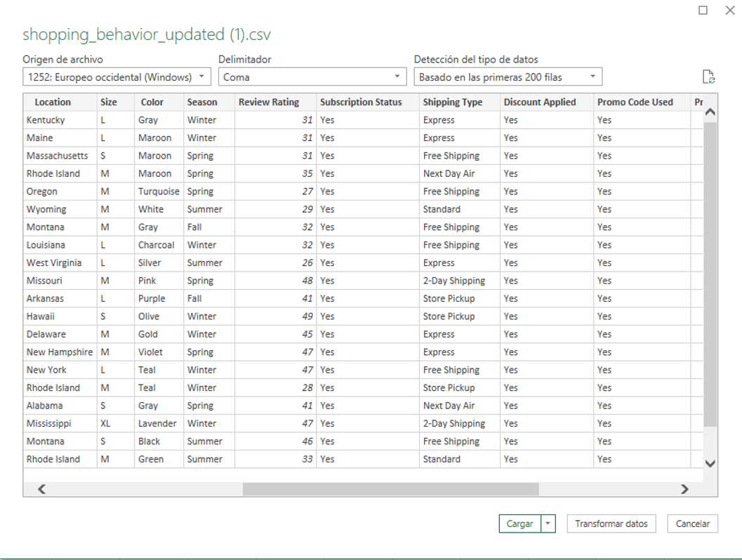Screen dimensions: 742x560
Task: Click the Cargar button
Action: [520, 524]
